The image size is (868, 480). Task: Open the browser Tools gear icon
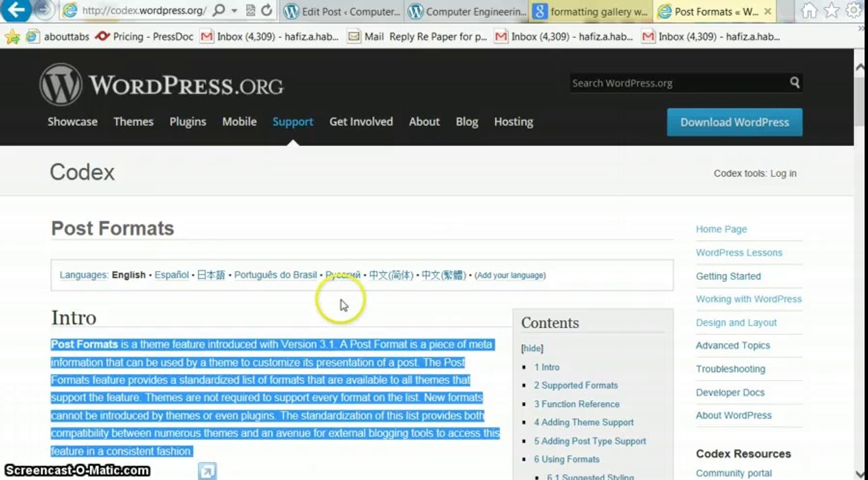[x=853, y=11]
